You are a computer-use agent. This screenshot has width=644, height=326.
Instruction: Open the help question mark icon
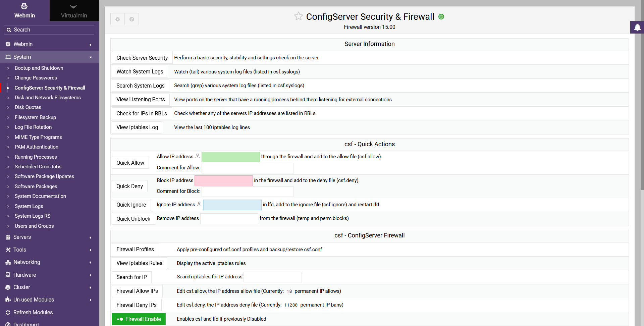pyautogui.click(x=132, y=19)
